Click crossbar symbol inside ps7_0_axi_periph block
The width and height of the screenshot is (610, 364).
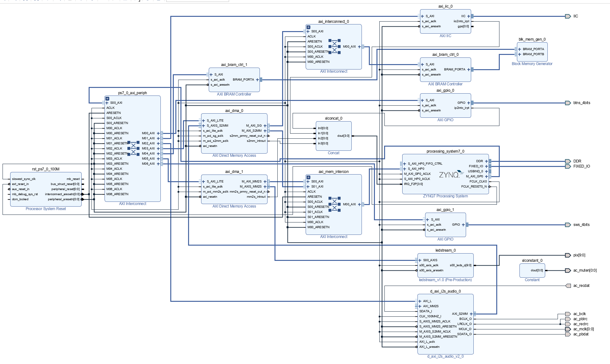click(x=133, y=149)
